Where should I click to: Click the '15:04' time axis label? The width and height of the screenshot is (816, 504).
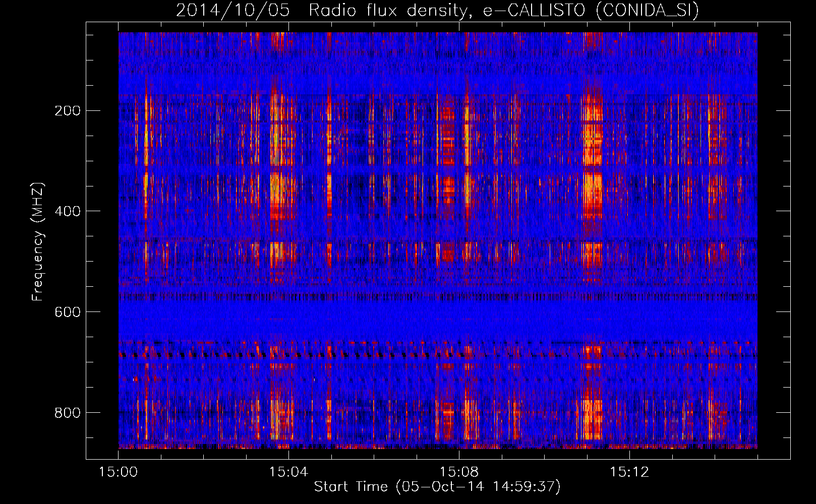click(288, 472)
